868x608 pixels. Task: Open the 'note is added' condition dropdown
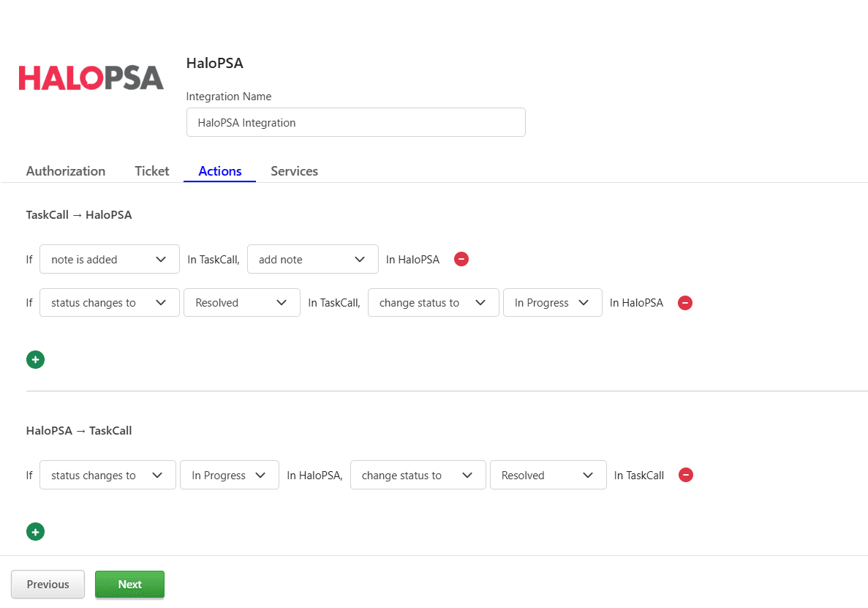pos(110,259)
